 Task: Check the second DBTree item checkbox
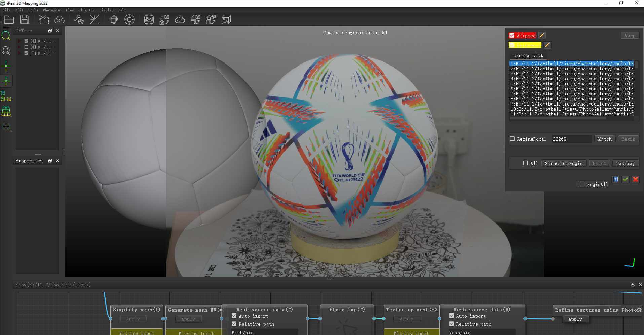coord(26,47)
